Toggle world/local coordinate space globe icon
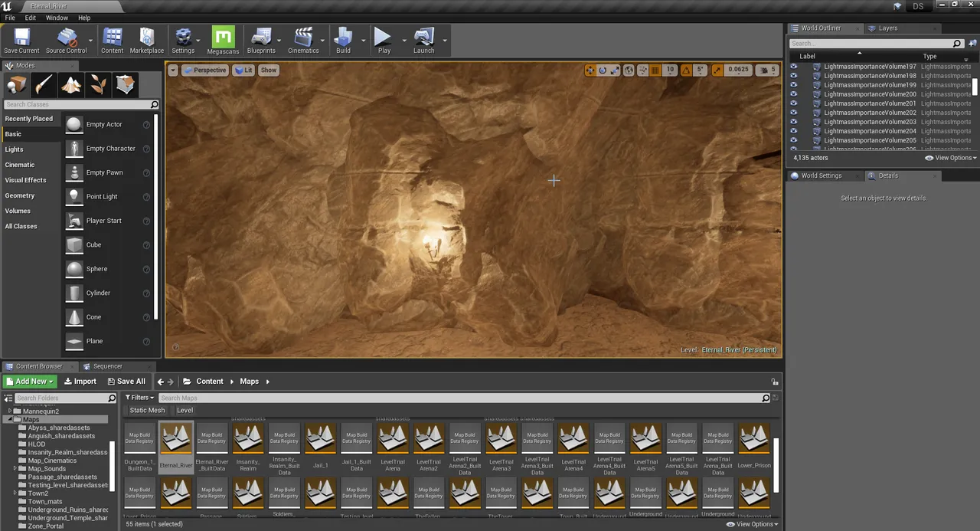Viewport: 980px width, 531px height. 629,70
